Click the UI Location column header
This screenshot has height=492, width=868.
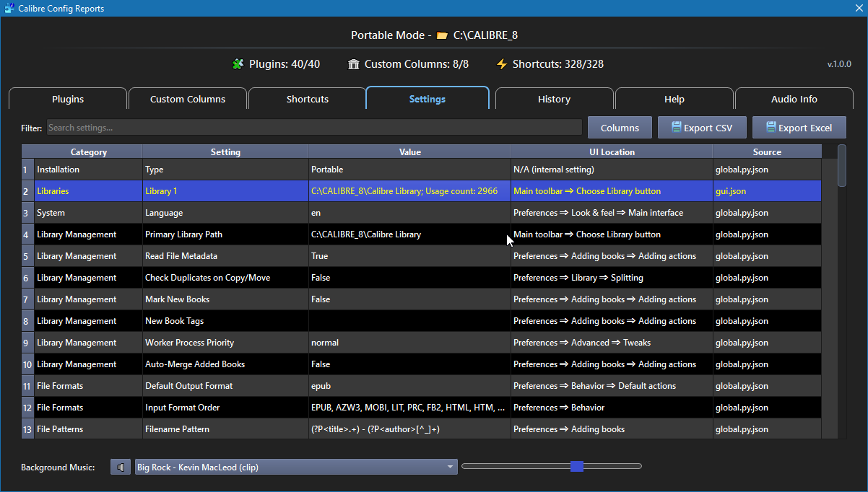tap(612, 152)
